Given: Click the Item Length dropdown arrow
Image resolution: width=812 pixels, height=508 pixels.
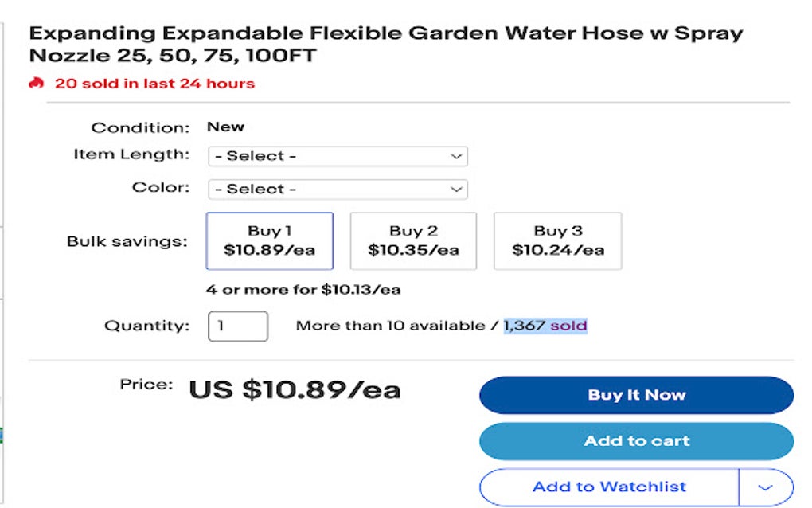Looking at the screenshot, I should (x=455, y=155).
